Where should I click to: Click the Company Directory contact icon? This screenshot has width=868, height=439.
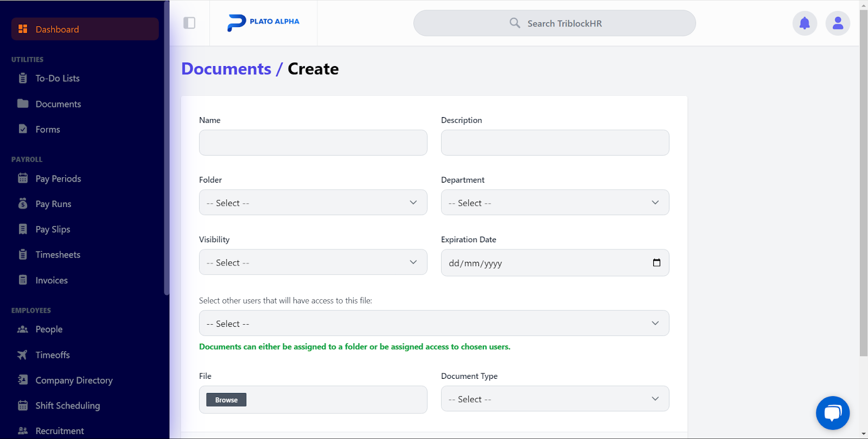pyautogui.click(x=23, y=380)
